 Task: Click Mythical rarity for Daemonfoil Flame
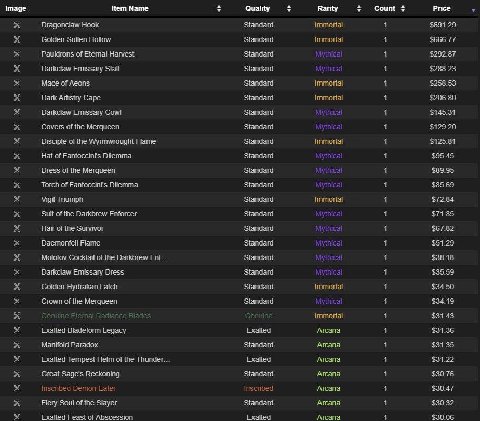coord(329,243)
